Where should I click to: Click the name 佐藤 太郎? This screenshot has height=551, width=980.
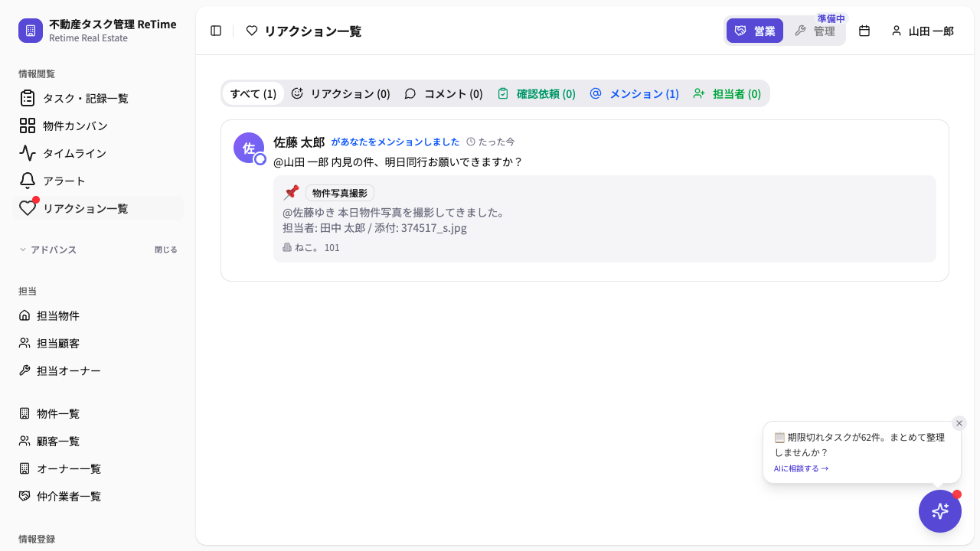[299, 142]
